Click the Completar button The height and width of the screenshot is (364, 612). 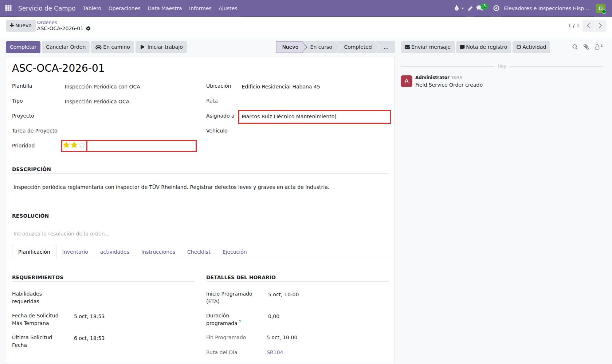[23, 47]
